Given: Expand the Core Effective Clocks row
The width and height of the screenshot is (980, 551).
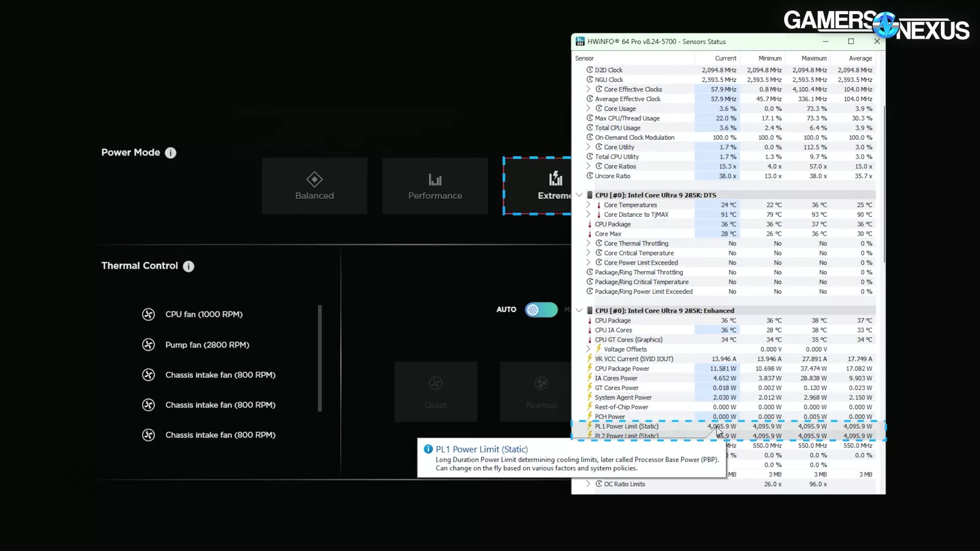Looking at the screenshot, I should pyautogui.click(x=589, y=89).
